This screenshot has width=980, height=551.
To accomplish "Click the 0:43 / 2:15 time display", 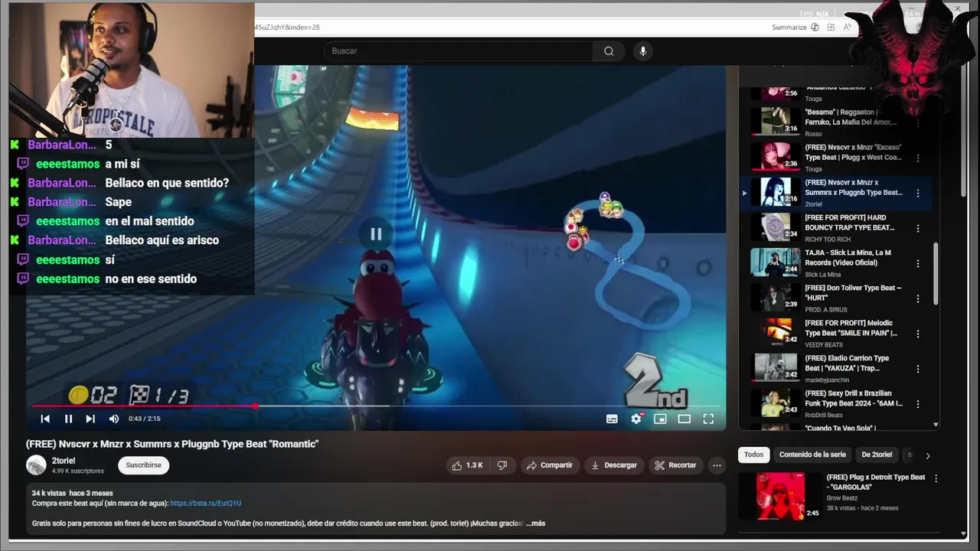I will click(145, 419).
